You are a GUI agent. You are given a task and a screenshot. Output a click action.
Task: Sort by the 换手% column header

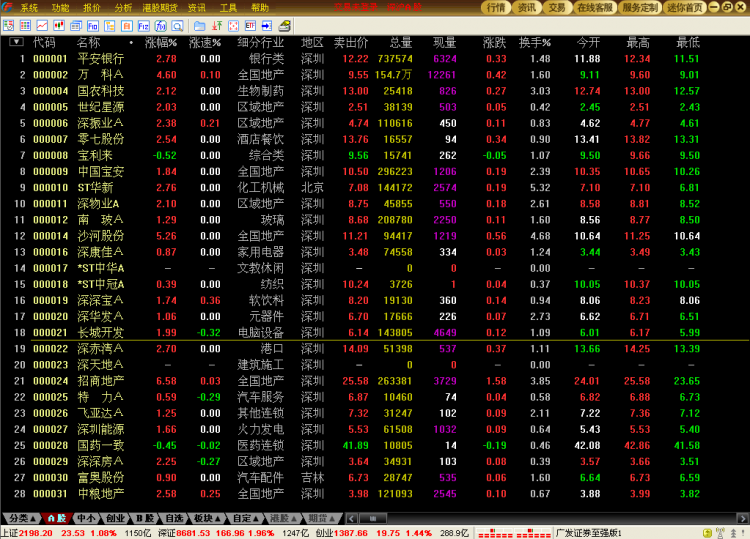click(535, 43)
